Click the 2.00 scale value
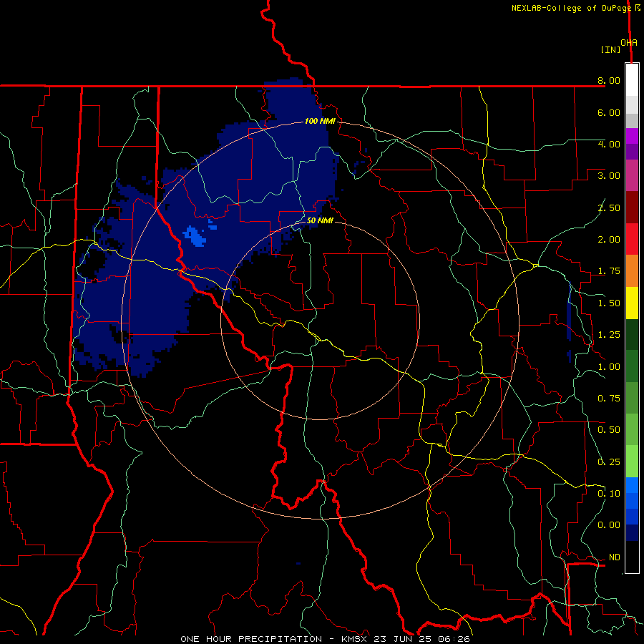644x644 pixels. (609, 240)
